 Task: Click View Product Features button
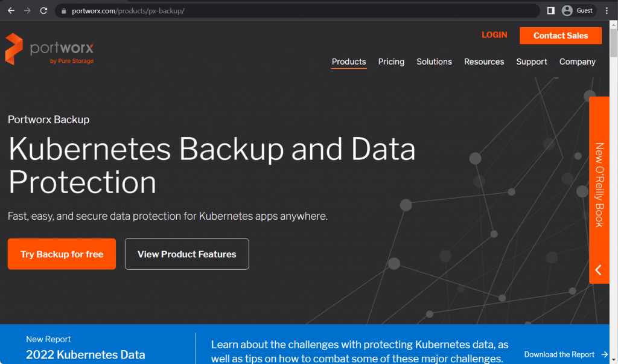pyautogui.click(x=187, y=254)
